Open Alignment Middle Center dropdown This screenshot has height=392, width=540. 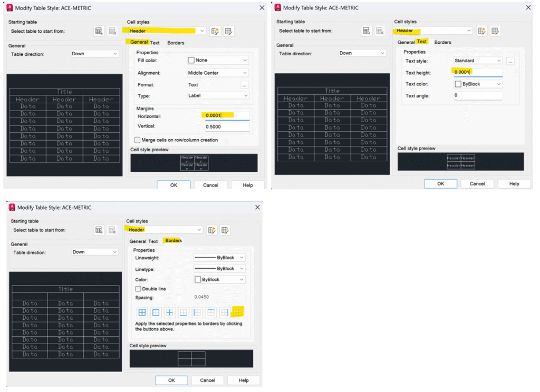point(218,73)
